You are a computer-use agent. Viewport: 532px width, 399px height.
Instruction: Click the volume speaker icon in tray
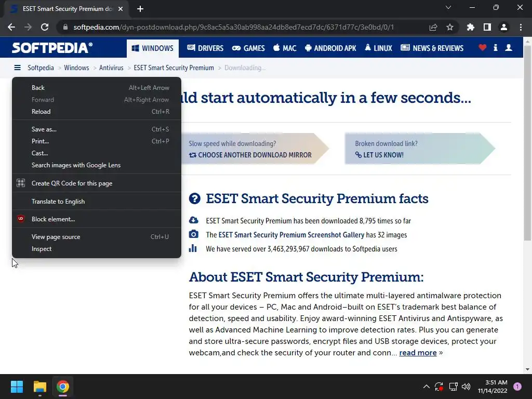[466, 387]
